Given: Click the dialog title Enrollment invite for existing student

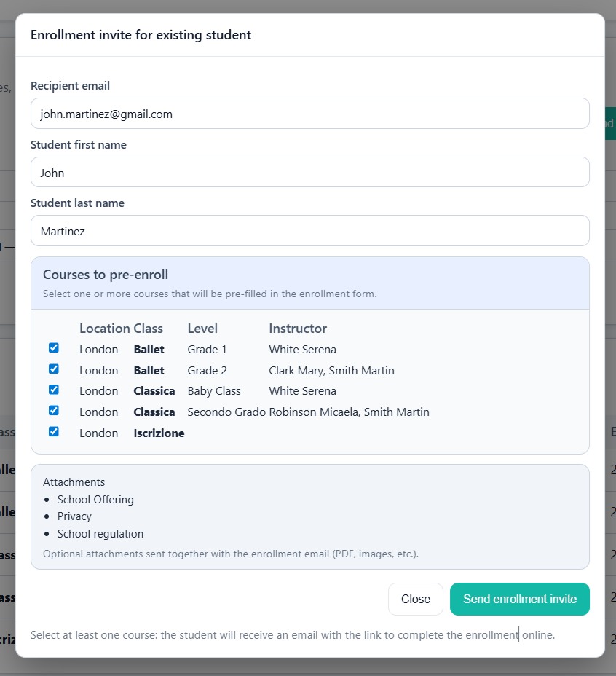Looking at the screenshot, I should click(140, 34).
